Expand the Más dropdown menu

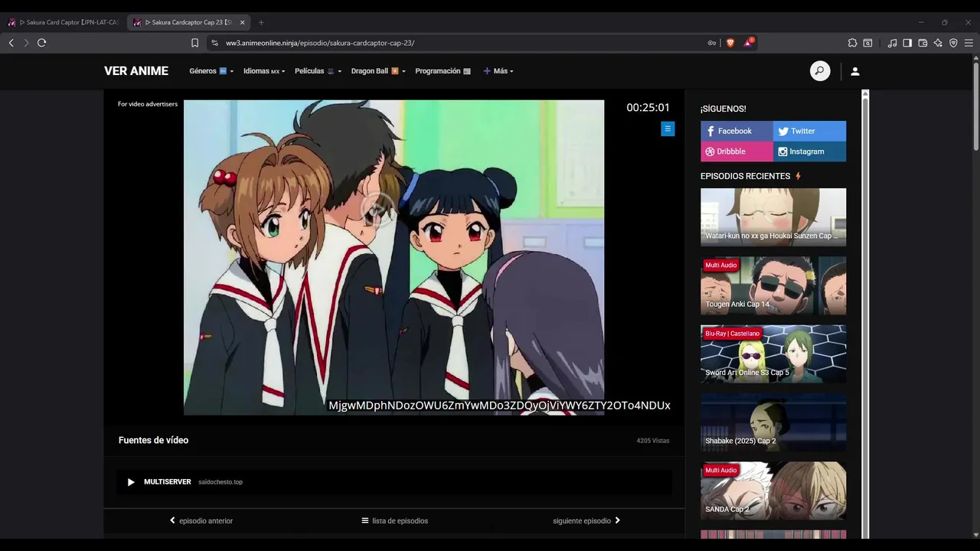point(498,71)
